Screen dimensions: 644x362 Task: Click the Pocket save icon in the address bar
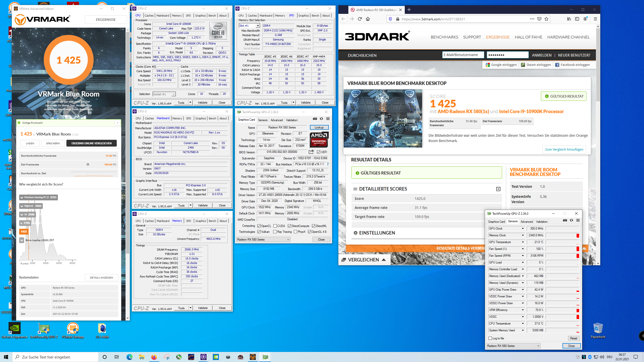click(x=539, y=19)
